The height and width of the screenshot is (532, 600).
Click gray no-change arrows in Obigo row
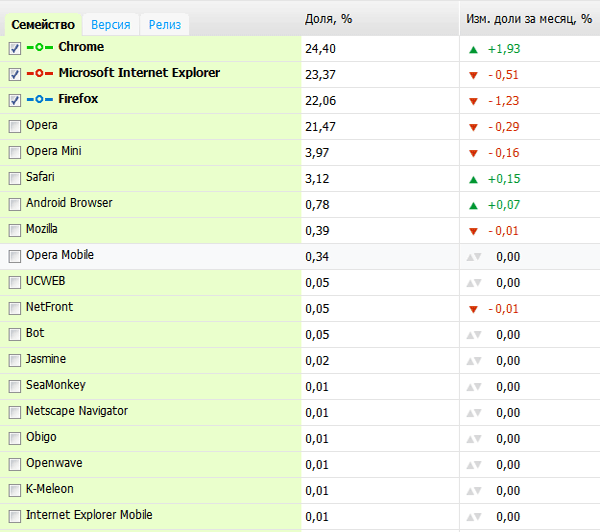[474, 439]
